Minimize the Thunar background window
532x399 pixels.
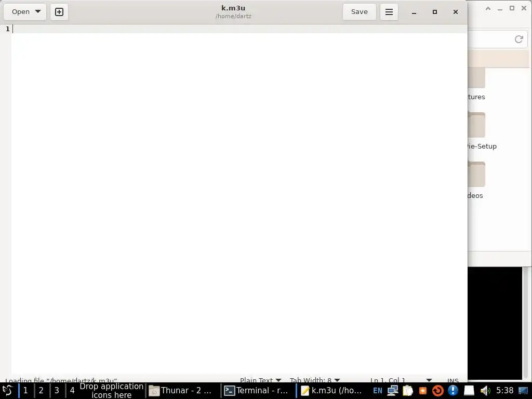click(500, 9)
